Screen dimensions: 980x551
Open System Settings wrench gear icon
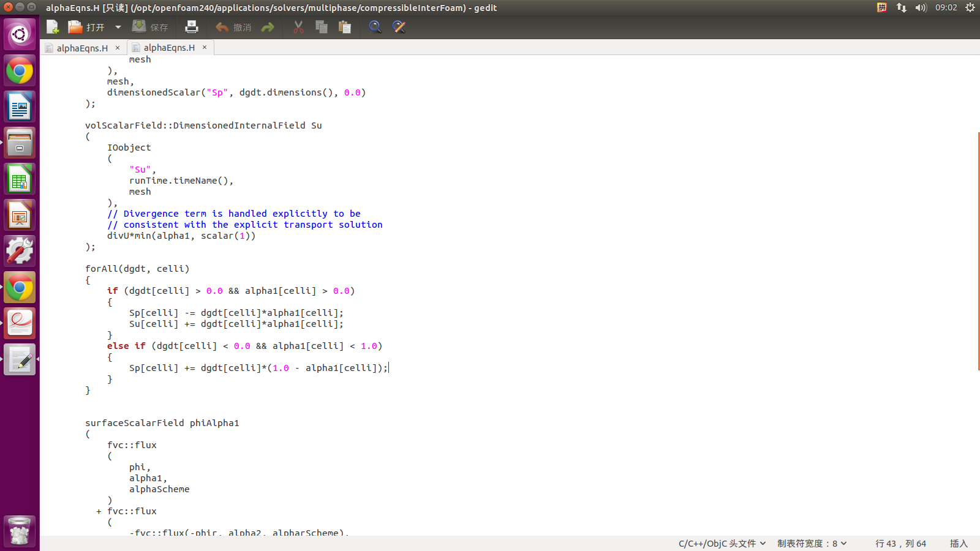click(20, 252)
